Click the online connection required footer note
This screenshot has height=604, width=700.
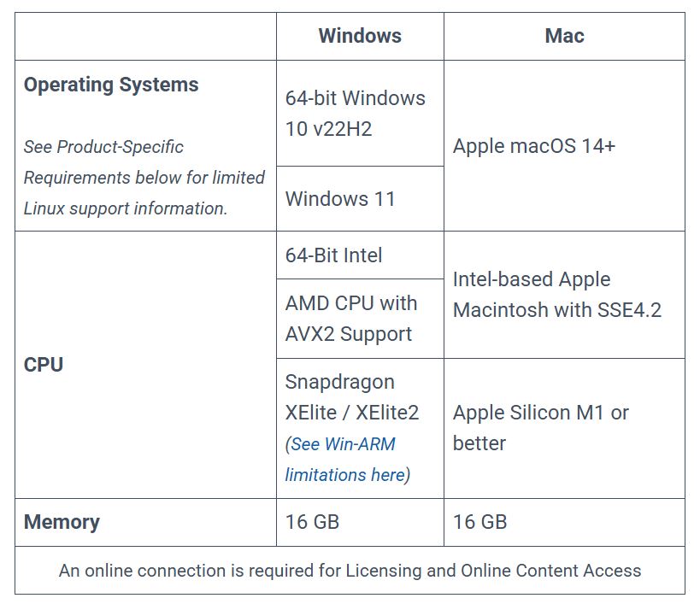[350, 570]
